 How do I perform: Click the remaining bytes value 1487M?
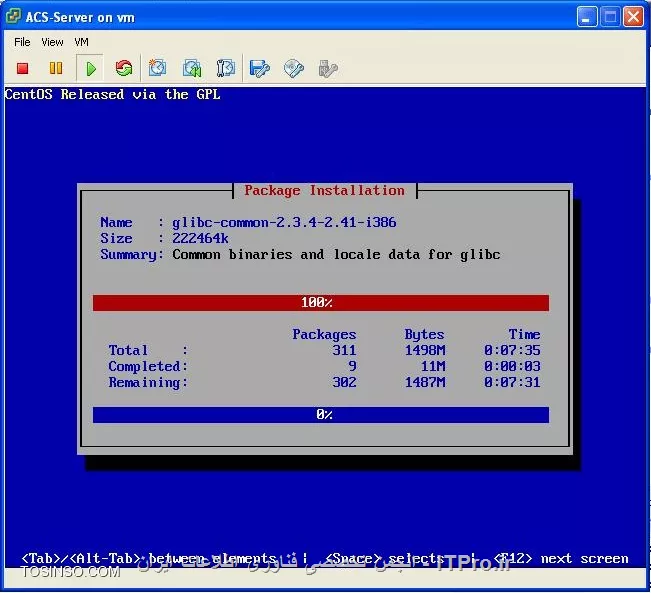(425, 382)
